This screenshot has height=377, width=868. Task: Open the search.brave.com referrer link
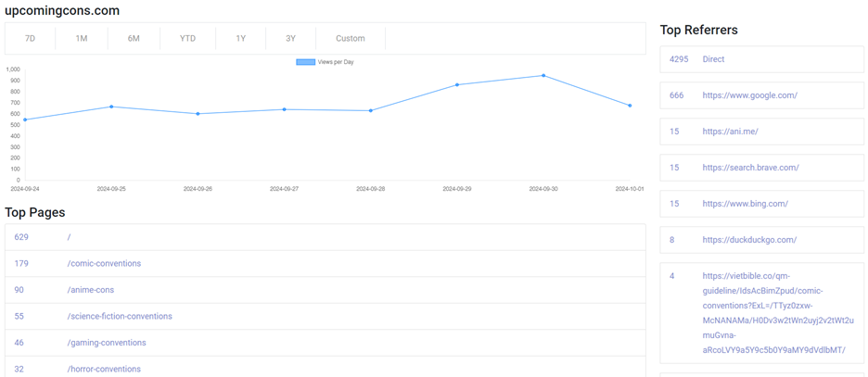coord(750,168)
